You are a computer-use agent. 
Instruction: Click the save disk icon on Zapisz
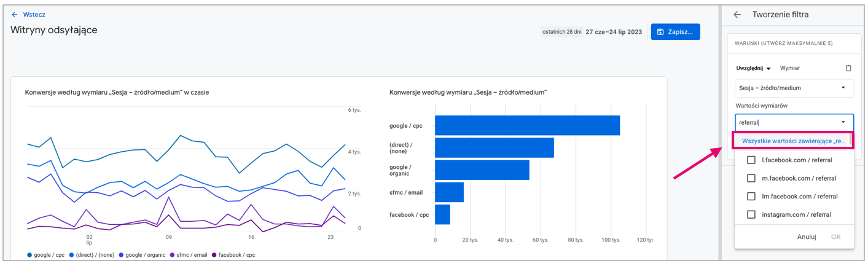pos(660,32)
